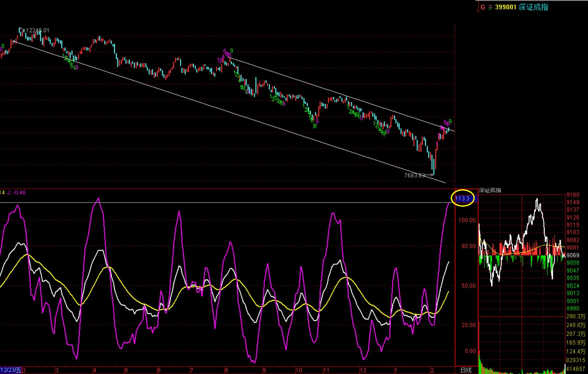Viewport: 588px width, 374px height.
Task: Click the green 8990 price label
Action: pyautogui.click(x=573, y=309)
